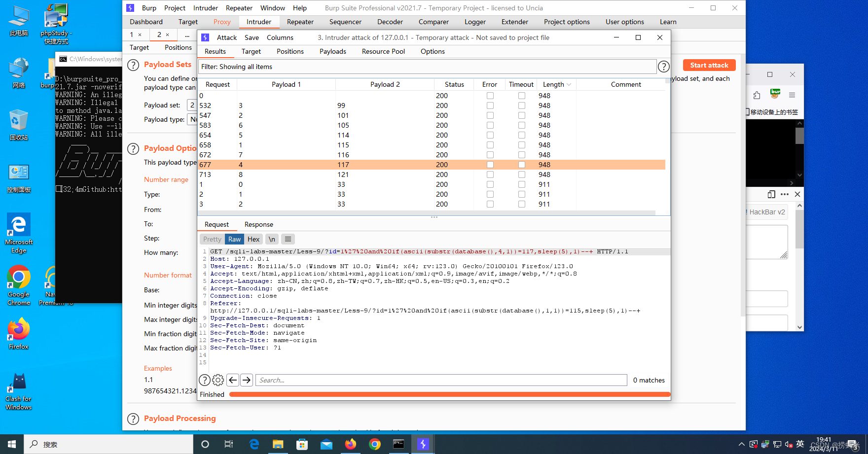Image resolution: width=868 pixels, height=454 pixels.
Task: Click the search help icon in request viewer
Action: point(205,380)
